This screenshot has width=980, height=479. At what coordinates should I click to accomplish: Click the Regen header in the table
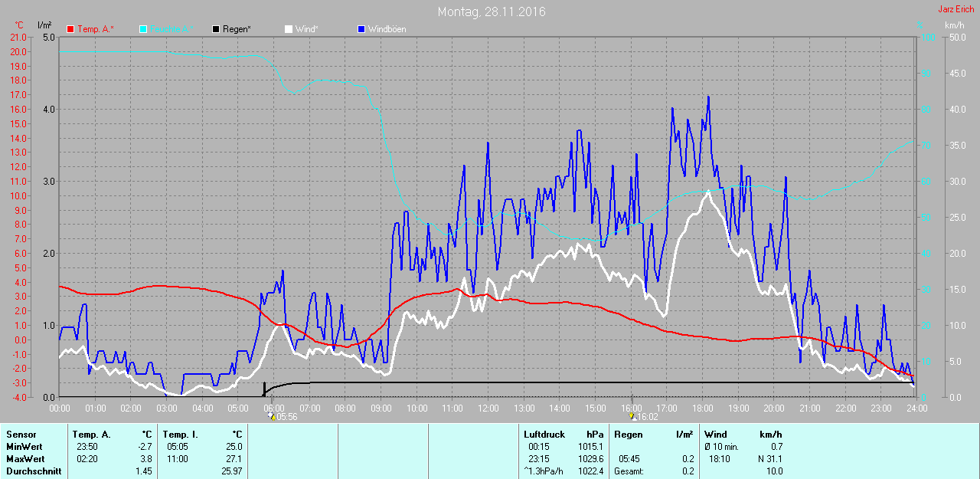pos(628,434)
